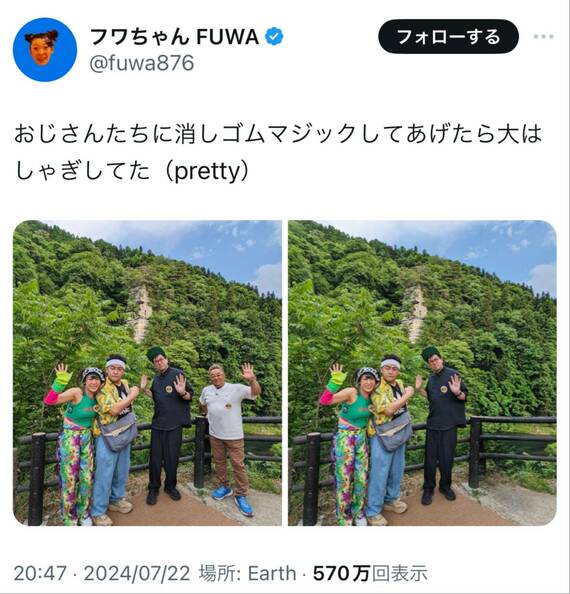View the 570万回表示 view count
The height and width of the screenshot is (594, 570).
(x=370, y=573)
